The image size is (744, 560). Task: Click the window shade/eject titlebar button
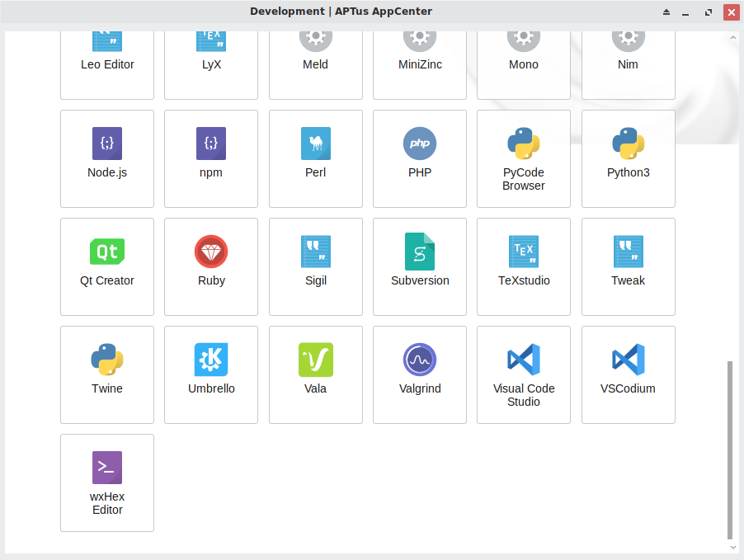[666, 12]
